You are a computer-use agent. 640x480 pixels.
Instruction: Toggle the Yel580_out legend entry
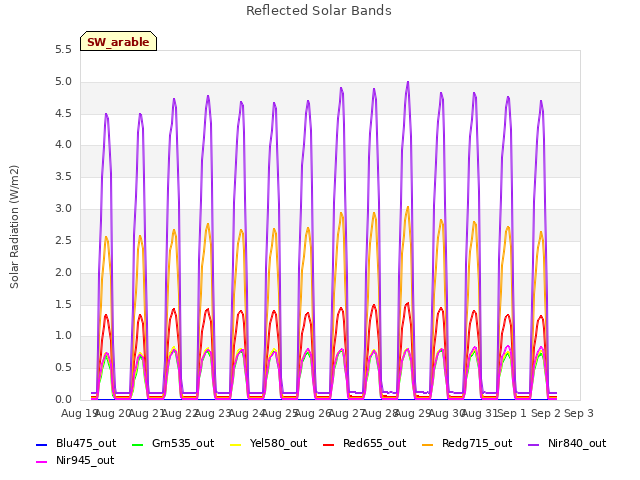click(269, 444)
